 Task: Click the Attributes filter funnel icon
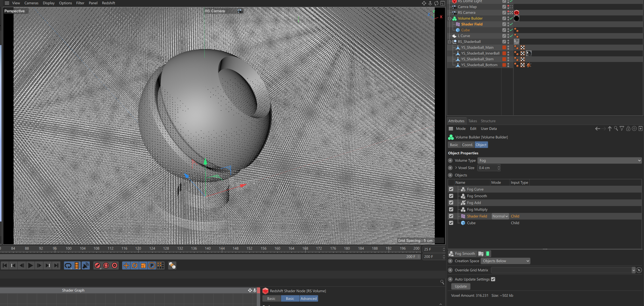[x=622, y=128]
